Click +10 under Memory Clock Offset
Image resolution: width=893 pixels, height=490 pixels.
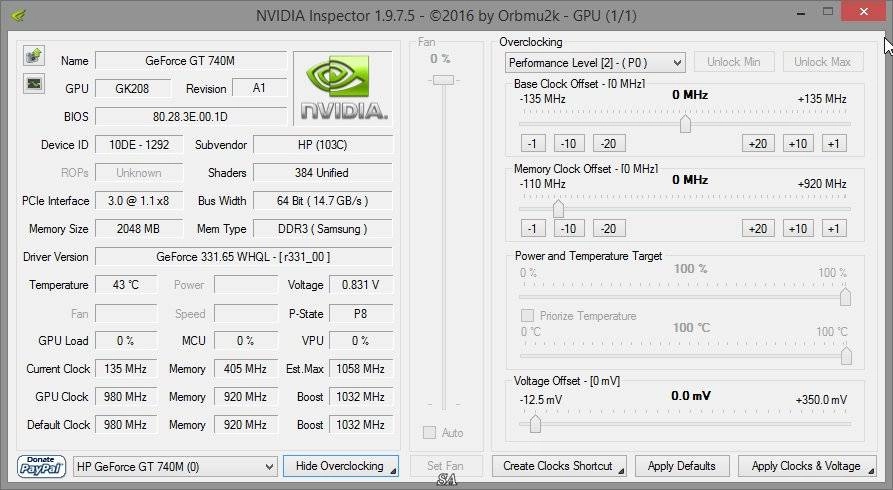798,228
